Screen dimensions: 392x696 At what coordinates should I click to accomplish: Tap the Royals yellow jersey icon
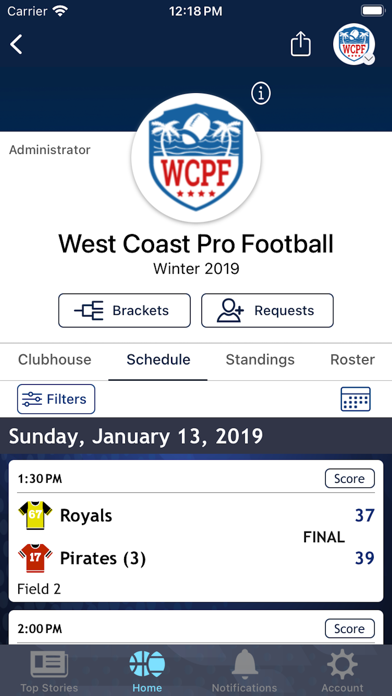tap(35, 515)
